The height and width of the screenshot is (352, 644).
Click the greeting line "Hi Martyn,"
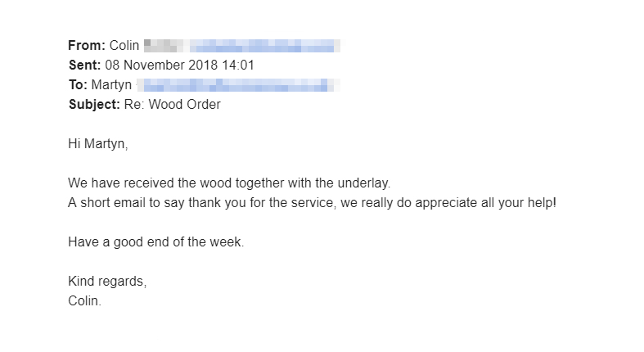click(x=98, y=144)
